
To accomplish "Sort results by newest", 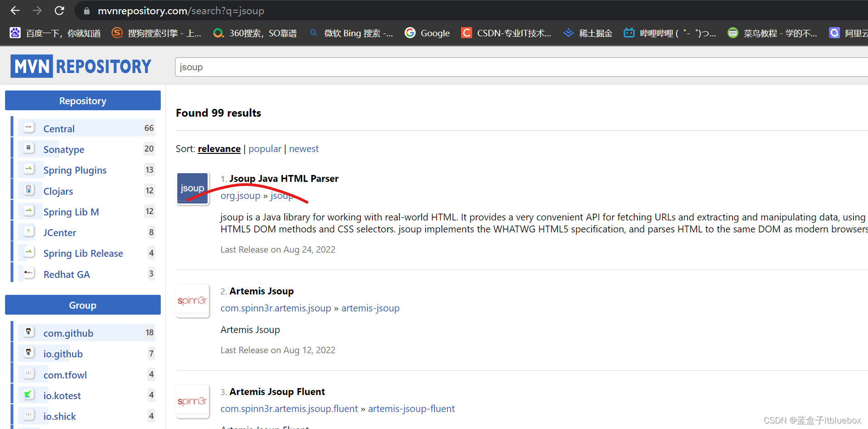I will point(304,149).
